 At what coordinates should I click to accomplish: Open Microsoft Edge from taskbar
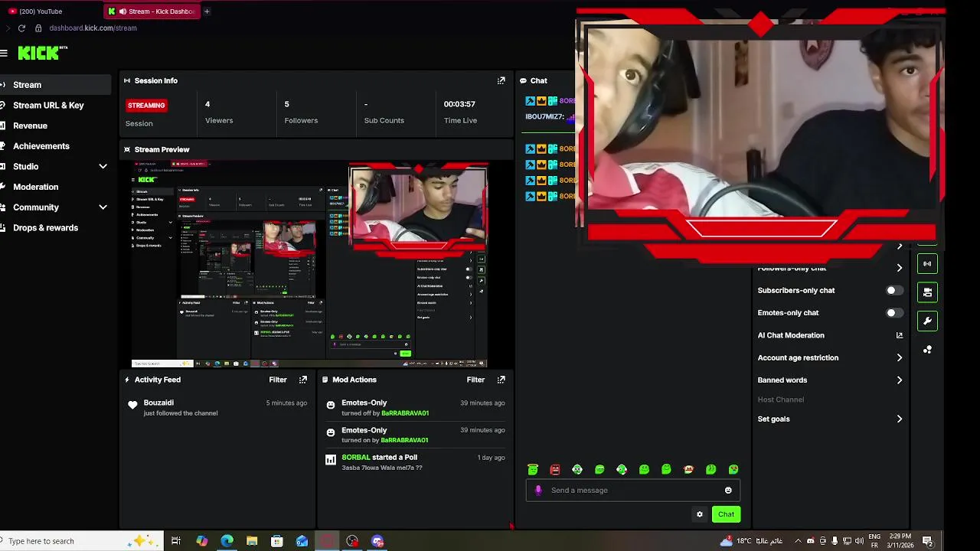[x=227, y=541]
